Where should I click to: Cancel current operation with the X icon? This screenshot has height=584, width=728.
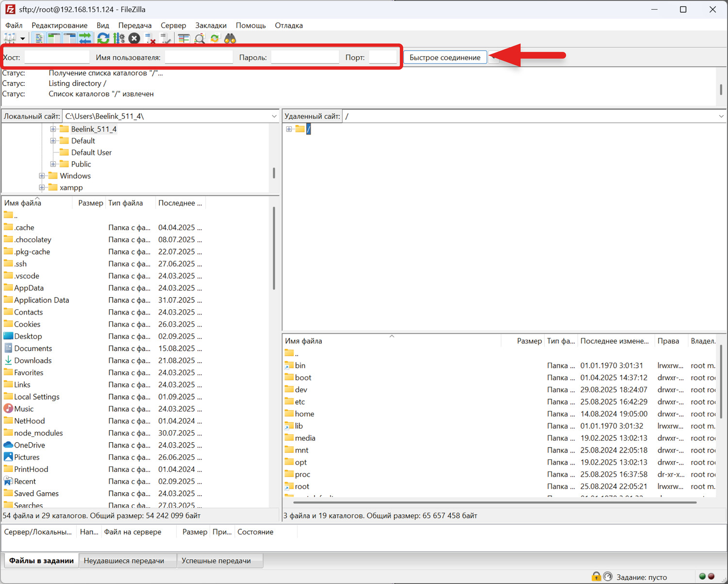(134, 38)
